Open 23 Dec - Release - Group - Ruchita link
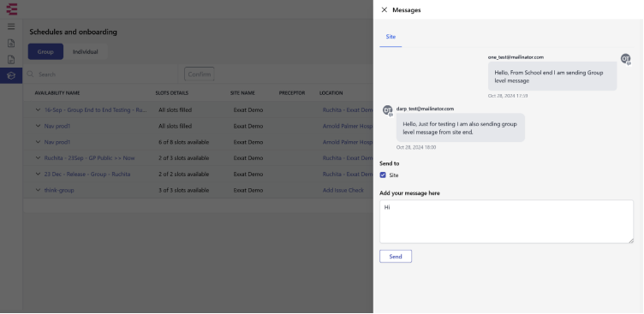644x314 pixels. (x=87, y=174)
